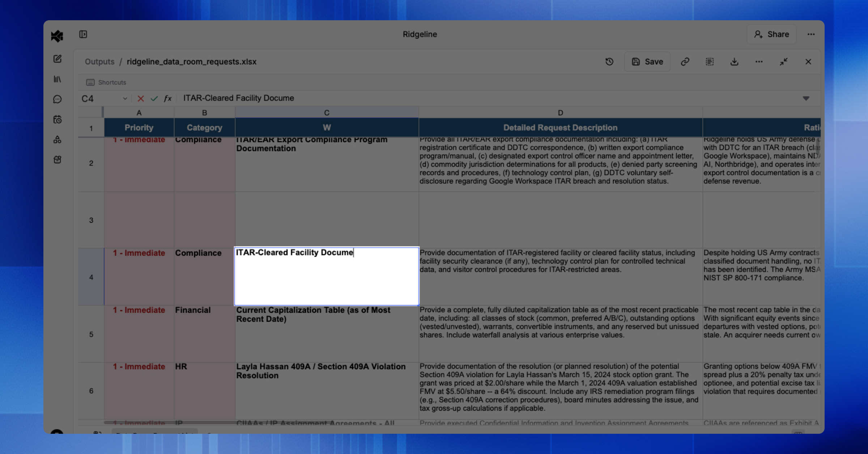Click the ITAR/EAR Export Compliance Program cell
This screenshot has width=868, height=454.
tap(327, 164)
